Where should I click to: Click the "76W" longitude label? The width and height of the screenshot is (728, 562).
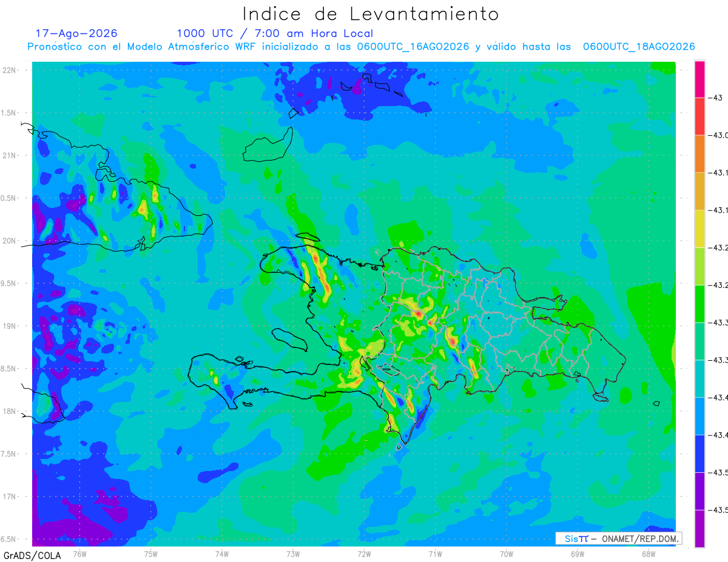pos(79,554)
